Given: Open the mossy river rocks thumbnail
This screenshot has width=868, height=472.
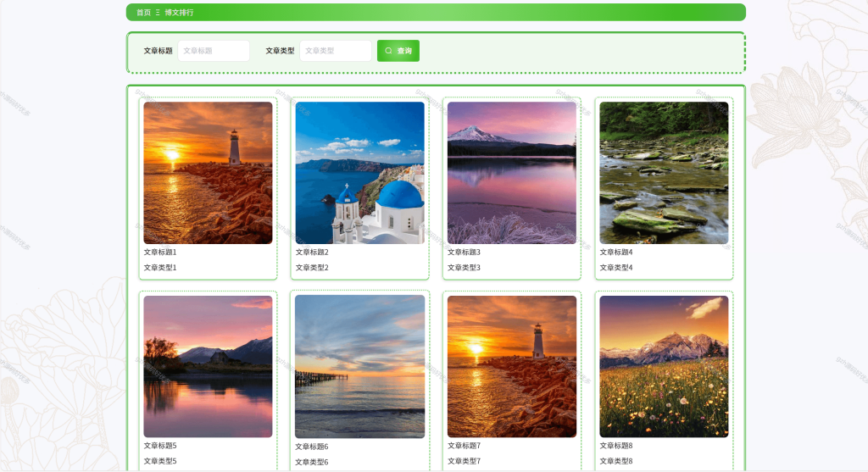Looking at the screenshot, I should [665, 173].
